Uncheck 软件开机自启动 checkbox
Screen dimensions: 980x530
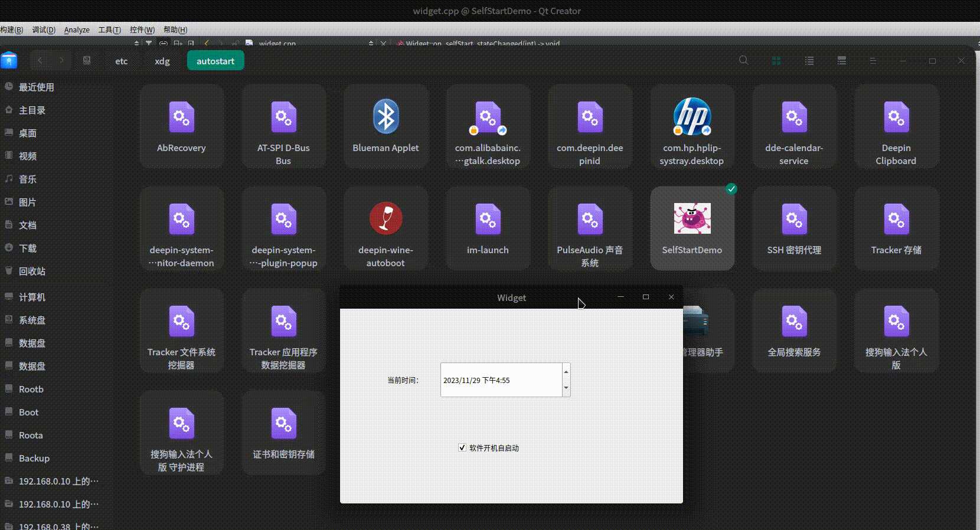[x=462, y=448]
